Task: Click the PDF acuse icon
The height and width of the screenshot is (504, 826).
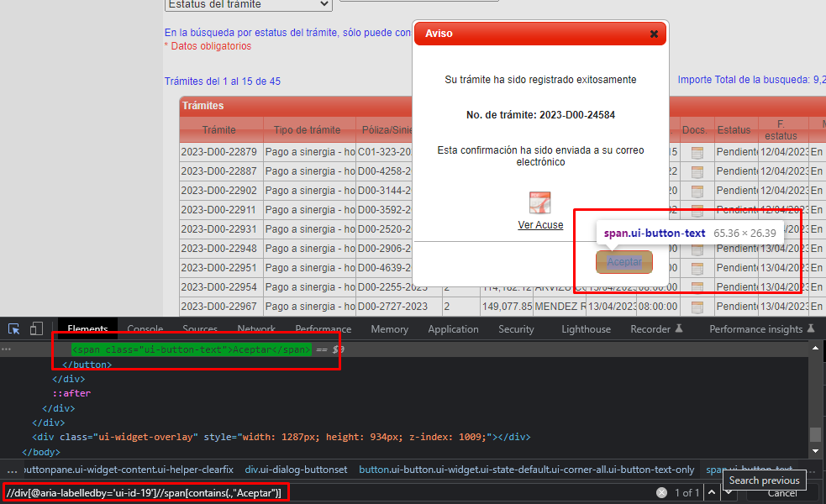Action: (x=540, y=202)
